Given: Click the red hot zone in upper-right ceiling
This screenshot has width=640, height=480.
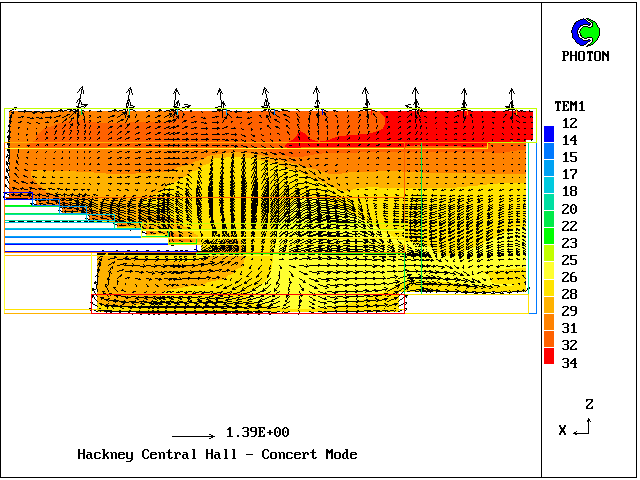Looking at the screenshot, I should tap(460, 125).
